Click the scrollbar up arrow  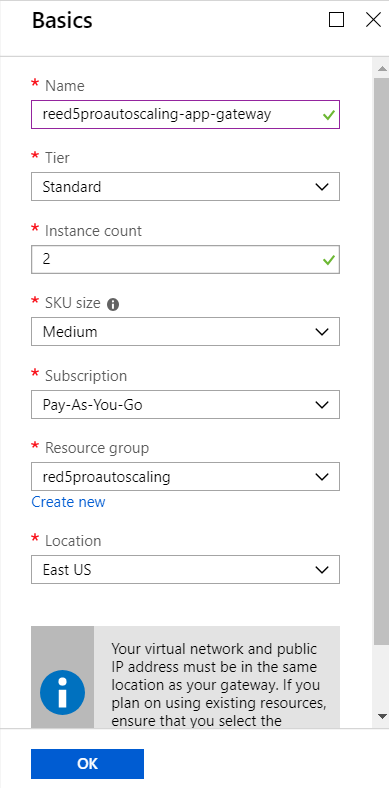(381, 68)
